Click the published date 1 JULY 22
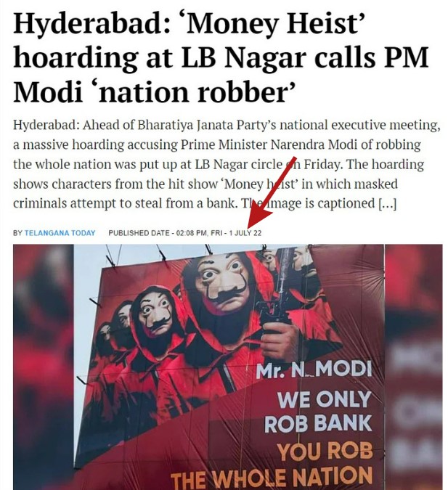 [245, 233]
